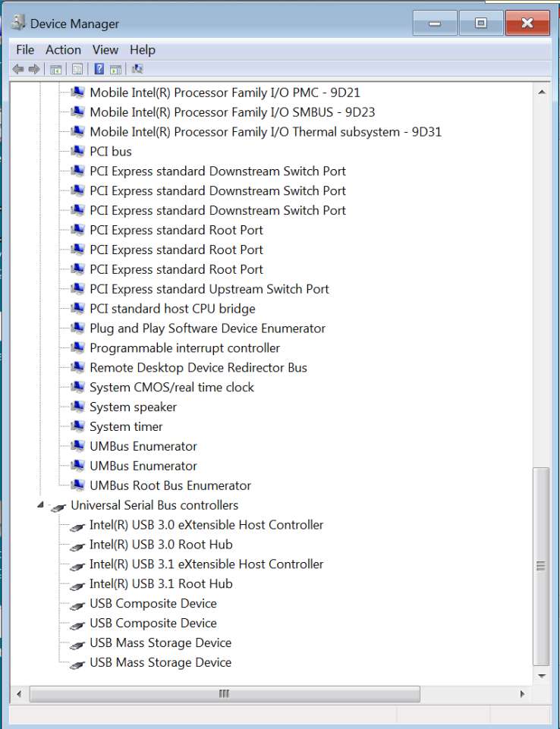Viewport: 560px width, 729px height.
Task: Click the horizontal scrollbar left arrow
Action: [x=19, y=694]
